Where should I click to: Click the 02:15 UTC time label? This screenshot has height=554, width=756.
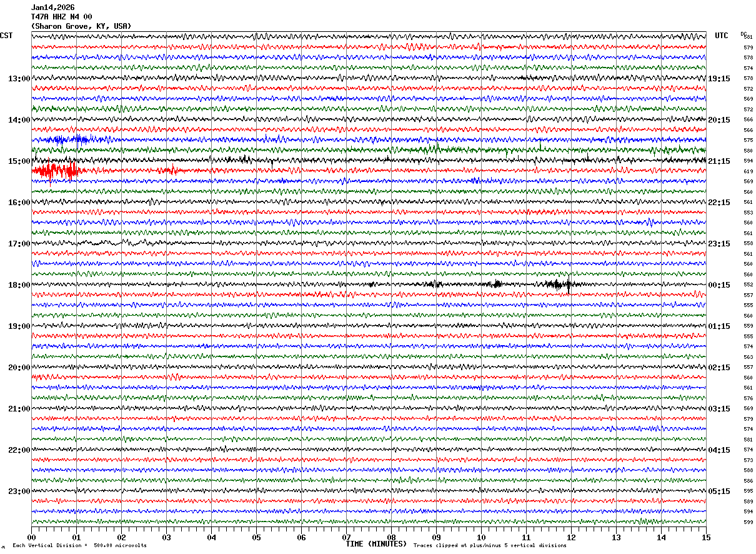pyautogui.click(x=719, y=368)
